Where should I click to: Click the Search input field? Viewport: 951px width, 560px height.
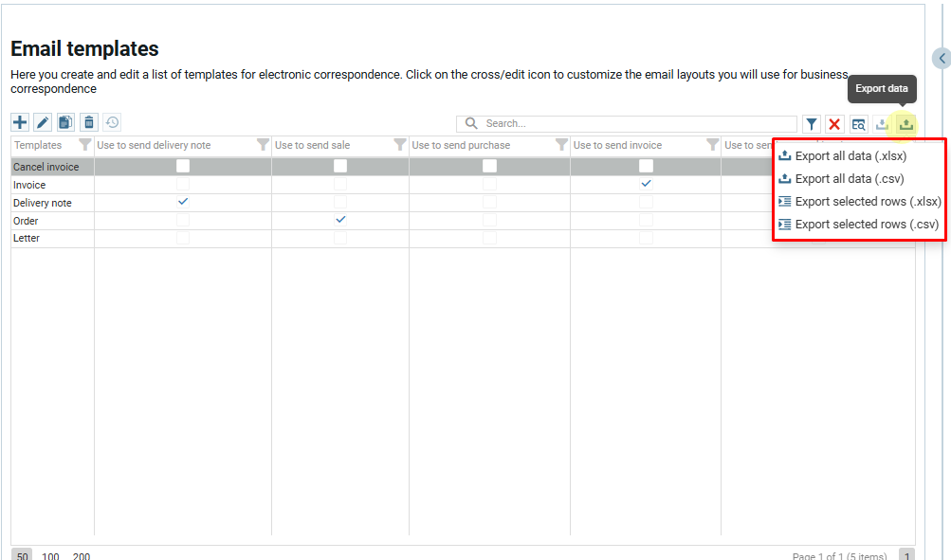[x=635, y=124]
